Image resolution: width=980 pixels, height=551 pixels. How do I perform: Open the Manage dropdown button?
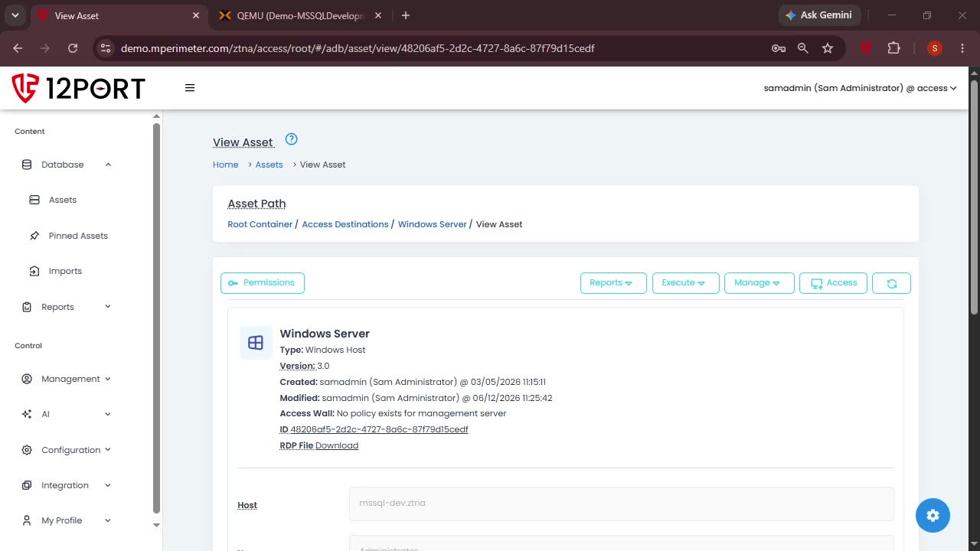(x=759, y=283)
